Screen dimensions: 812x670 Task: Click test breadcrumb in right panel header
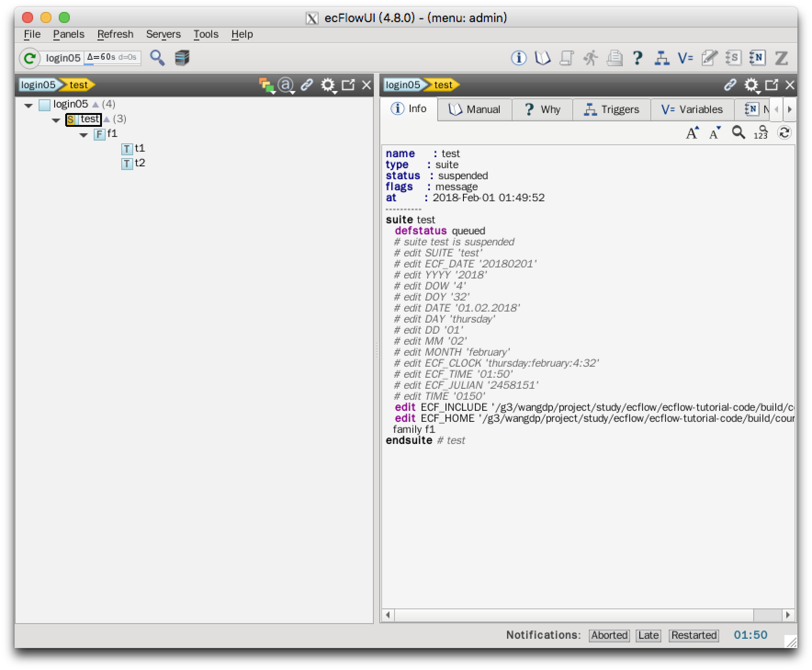(443, 85)
